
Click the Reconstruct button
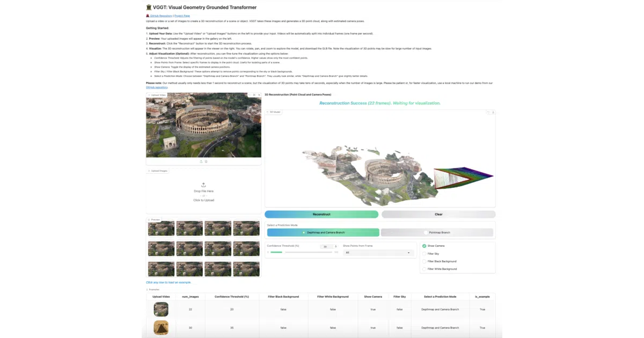pyautogui.click(x=321, y=214)
